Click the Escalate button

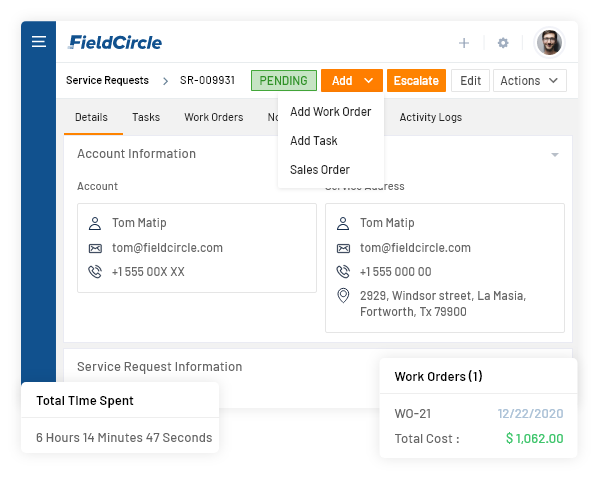click(416, 81)
